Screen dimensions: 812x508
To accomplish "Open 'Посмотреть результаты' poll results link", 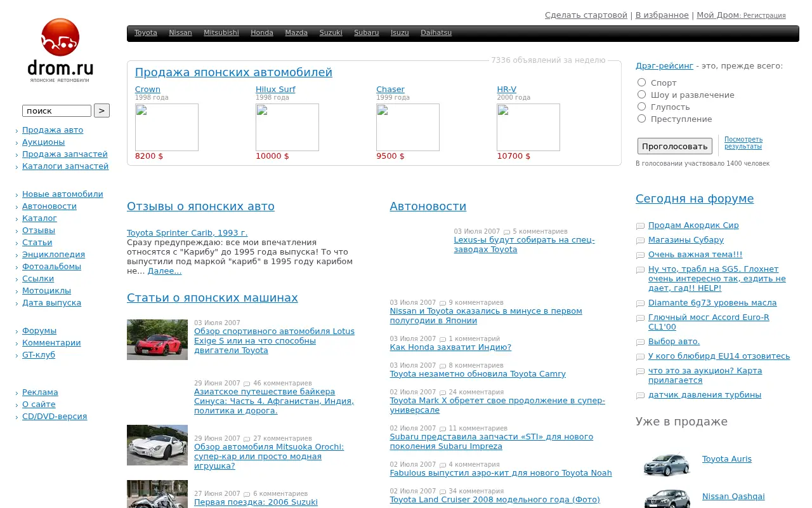I will 743,143.
